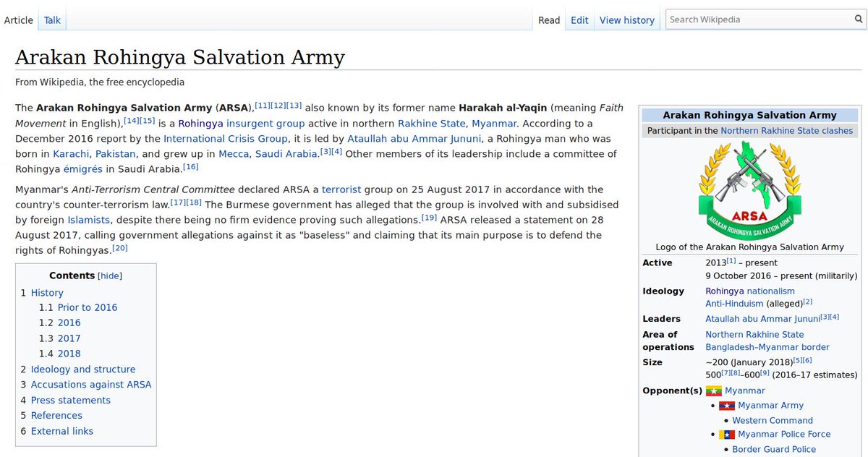Jump to History section in Contents
This screenshot has height=457, width=868.
pos(47,293)
